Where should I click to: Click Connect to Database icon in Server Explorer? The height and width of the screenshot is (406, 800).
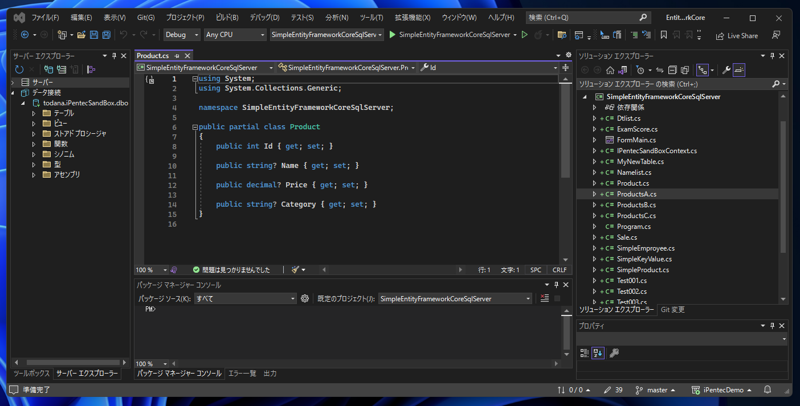(48, 69)
